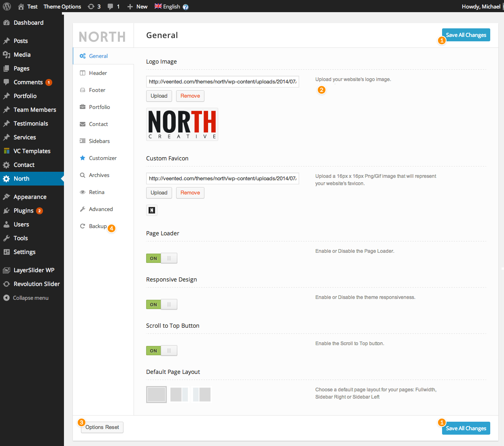504x446 pixels.
Task: Open the Contact options tab
Action: (x=103, y=124)
